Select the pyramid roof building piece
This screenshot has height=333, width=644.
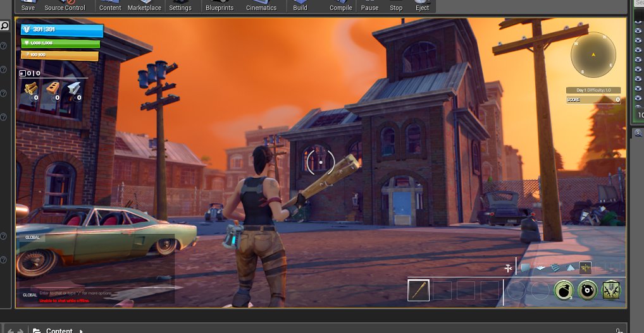click(571, 268)
